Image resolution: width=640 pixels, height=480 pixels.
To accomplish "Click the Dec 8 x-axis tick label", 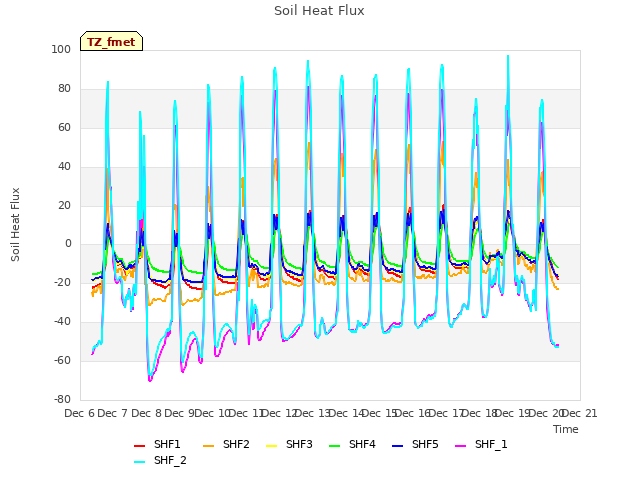I will point(146,413).
